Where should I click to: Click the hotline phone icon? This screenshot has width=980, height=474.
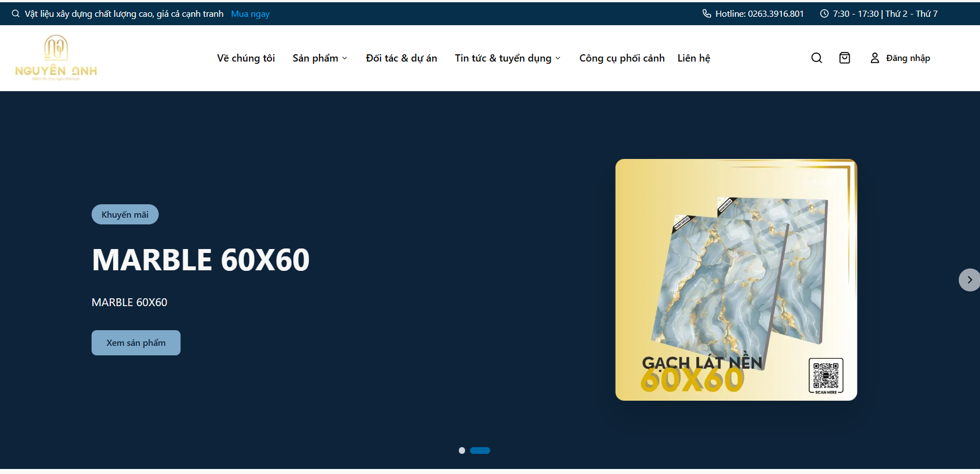point(707,13)
